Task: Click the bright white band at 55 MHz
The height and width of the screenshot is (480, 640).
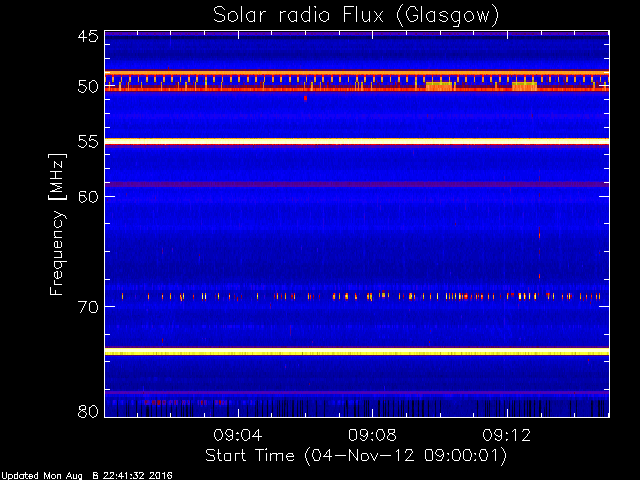Action: [x=357, y=142]
